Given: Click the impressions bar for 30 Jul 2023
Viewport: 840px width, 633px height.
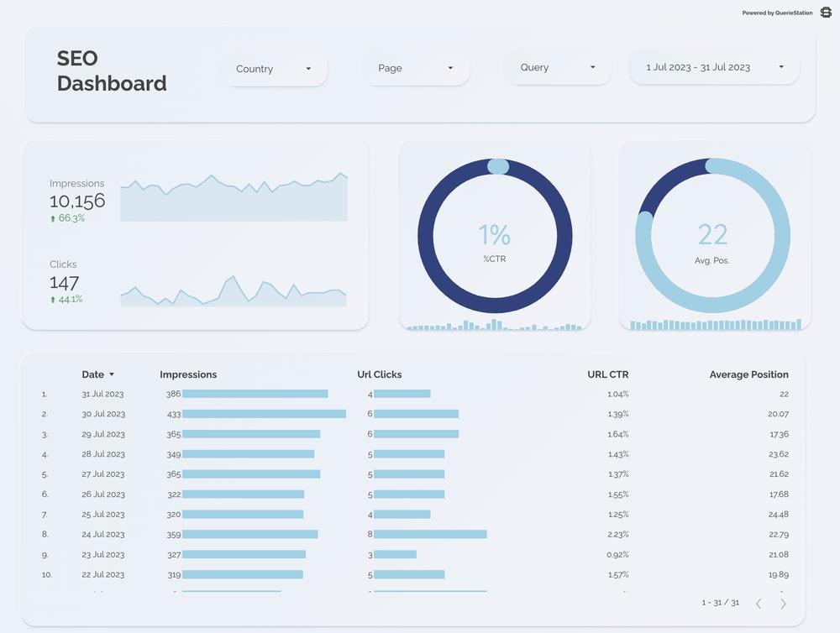Looking at the screenshot, I should coord(264,414).
